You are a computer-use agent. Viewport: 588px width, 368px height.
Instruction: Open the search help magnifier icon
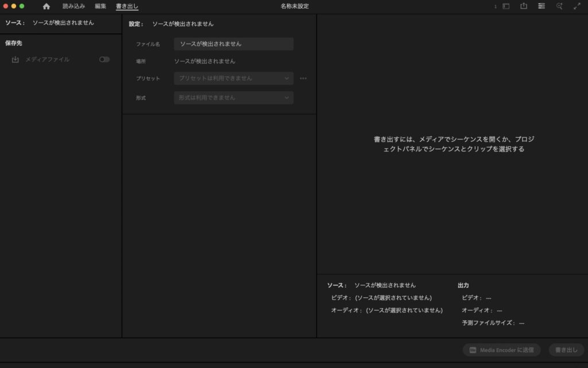pyautogui.click(x=559, y=6)
